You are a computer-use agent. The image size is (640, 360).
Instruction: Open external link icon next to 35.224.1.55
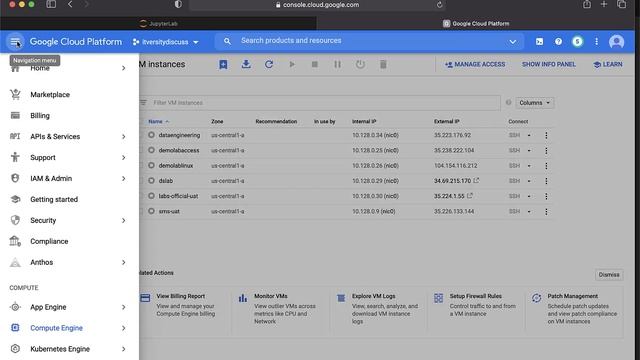[470, 196]
